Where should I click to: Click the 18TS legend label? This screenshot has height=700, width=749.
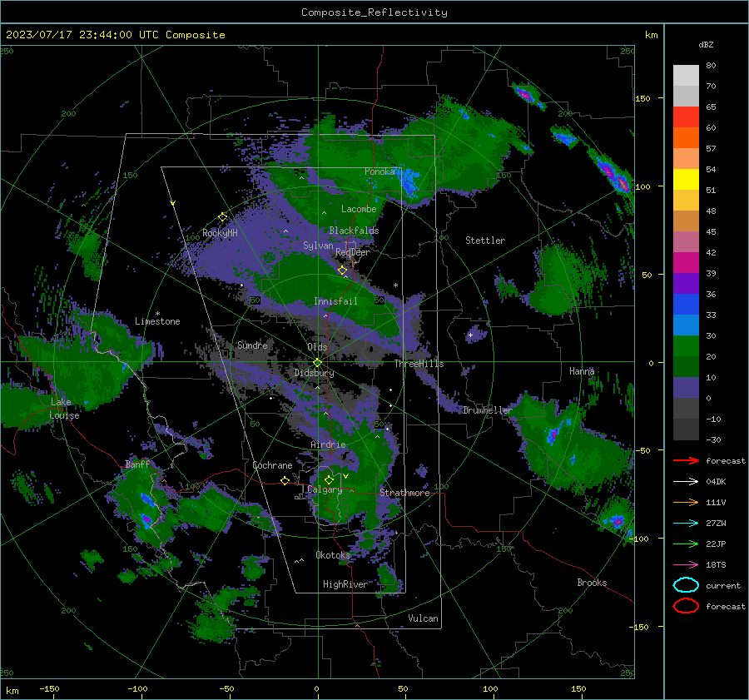click(716, 565)
